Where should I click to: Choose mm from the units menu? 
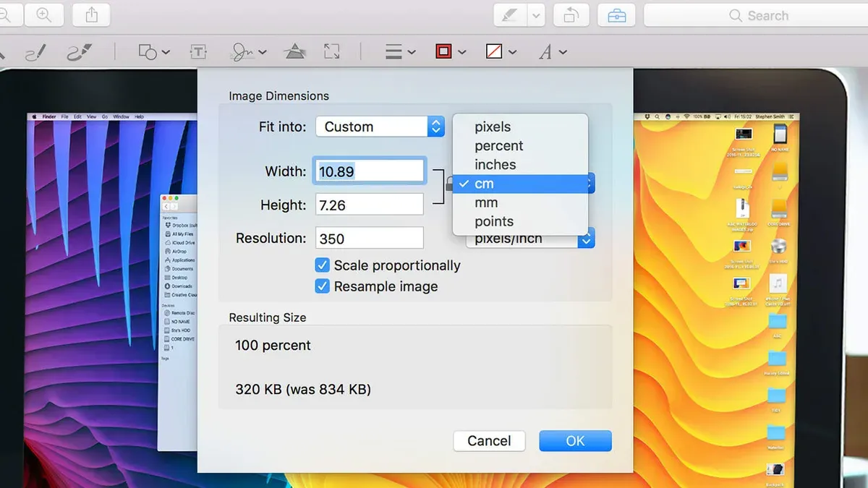point(520,203)
